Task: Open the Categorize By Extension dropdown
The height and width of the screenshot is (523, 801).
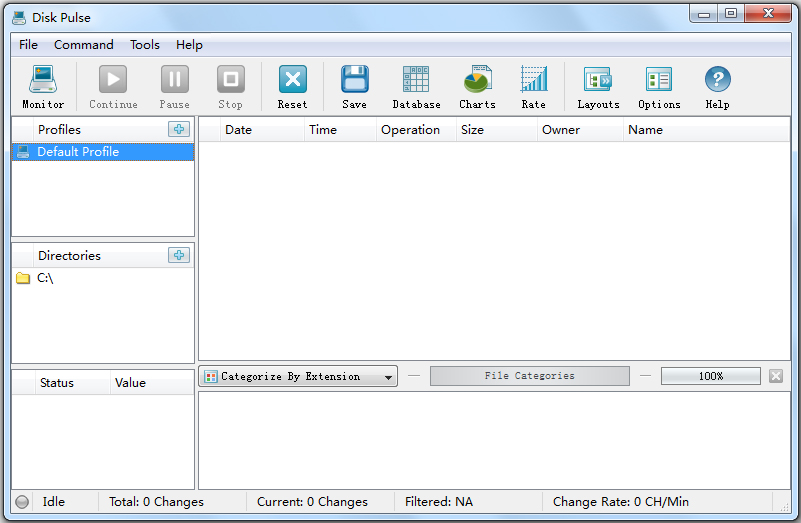Action: point(298,376)
